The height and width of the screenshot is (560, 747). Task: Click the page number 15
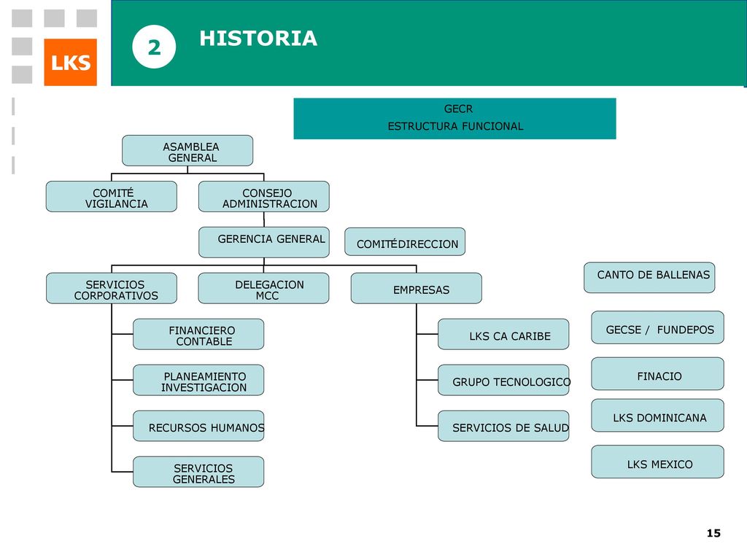713,533
